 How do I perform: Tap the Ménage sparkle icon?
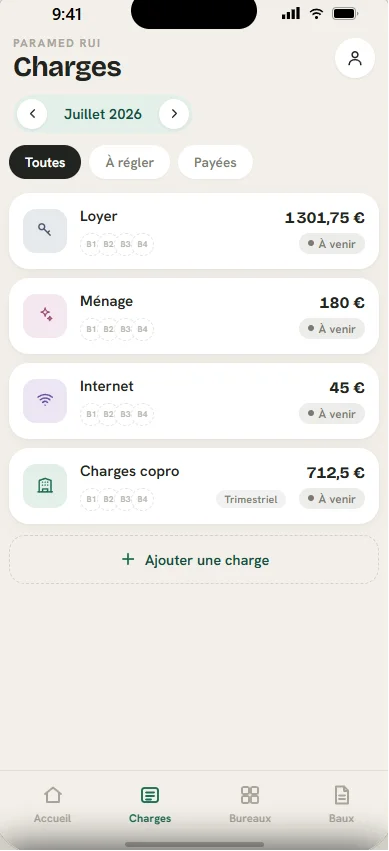tap(45, 316)
